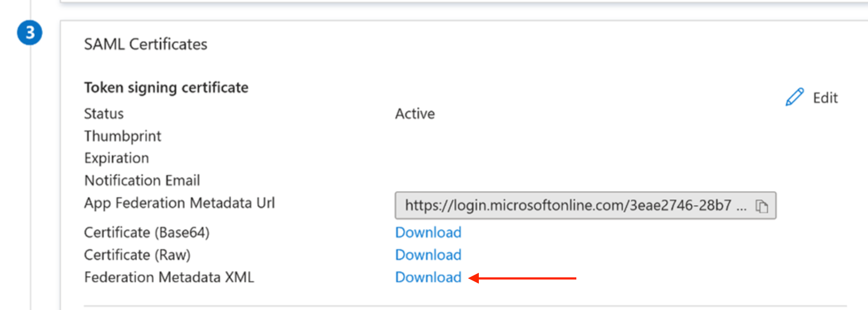The width and height of the screenshot is (868, 310).
Task: Click the SAML Certificates section heading
Action: coord(146,44)
